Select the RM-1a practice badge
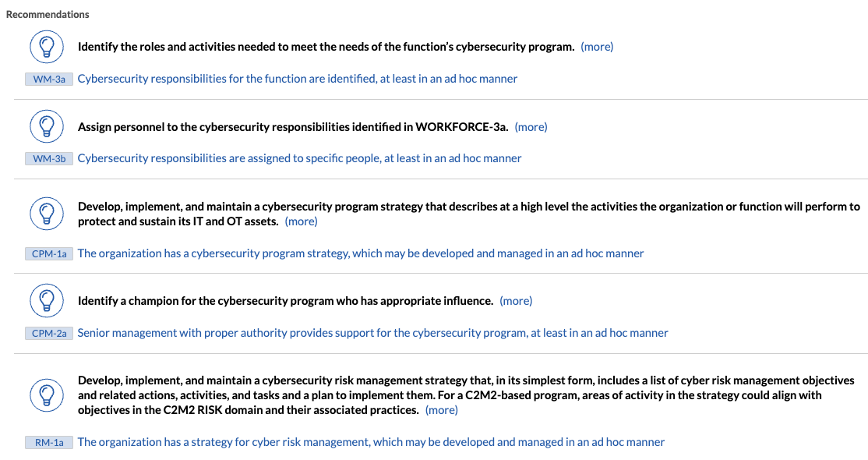Viewport: 868px width, 460px height. (x=49, y=442)
